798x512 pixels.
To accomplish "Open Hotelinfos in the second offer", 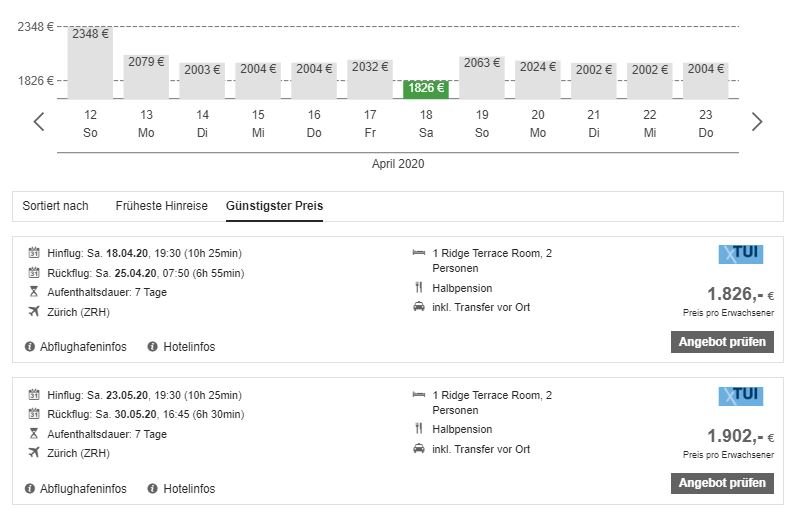I will [189, 489].
